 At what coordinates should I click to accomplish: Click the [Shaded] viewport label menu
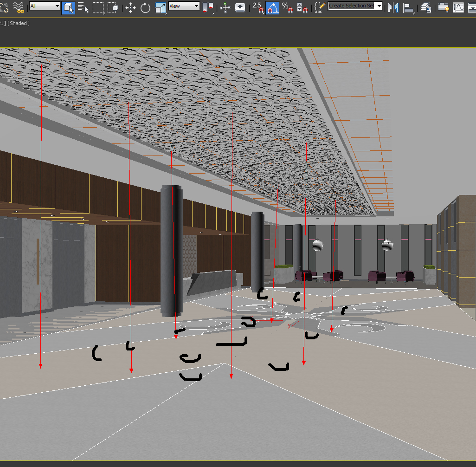coord(19,23)
